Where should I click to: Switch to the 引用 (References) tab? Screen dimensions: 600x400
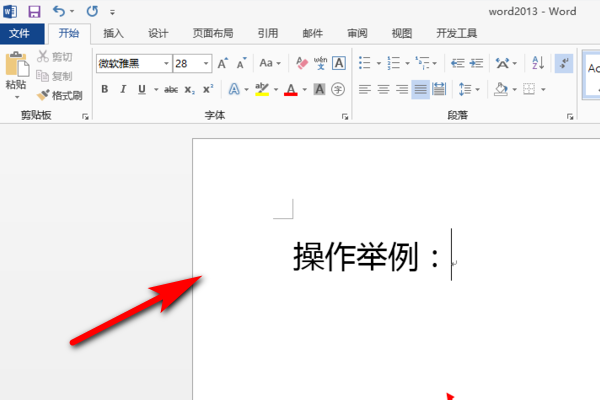coord(267,33)
